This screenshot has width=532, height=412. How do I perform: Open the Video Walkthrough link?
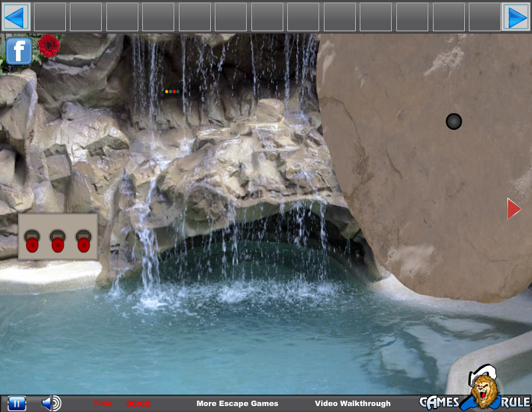click(352, 403)
